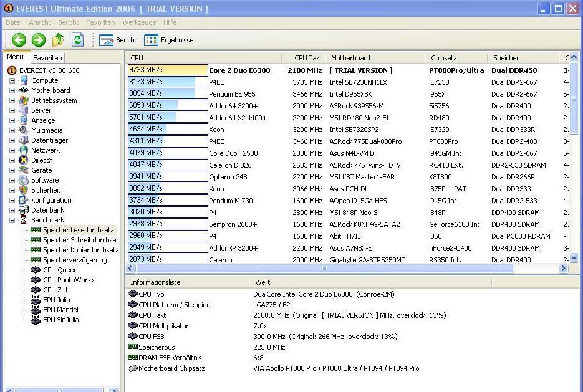Click the results list scroll right arrow
This screenshot has height=392, width=583.
563,268
